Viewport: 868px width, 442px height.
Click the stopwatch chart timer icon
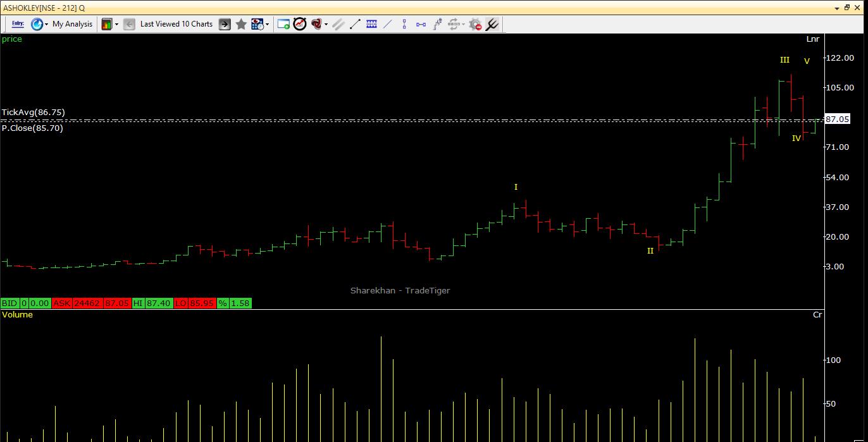pos(300,24)
